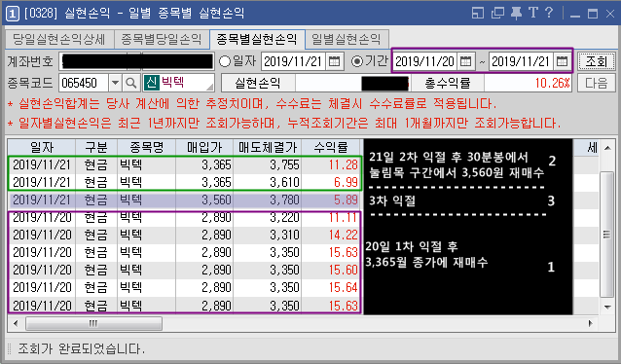Click the screen layout icon in title bar

478,13
